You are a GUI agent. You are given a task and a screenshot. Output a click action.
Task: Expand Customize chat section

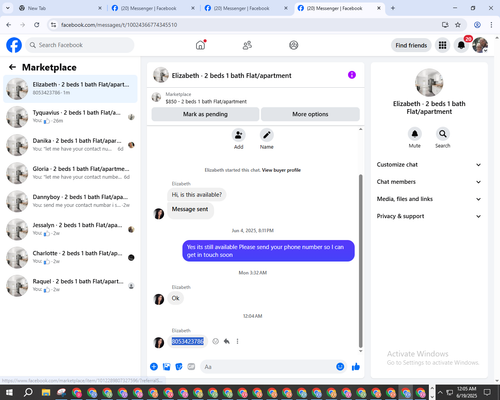(x=429, y=165)
